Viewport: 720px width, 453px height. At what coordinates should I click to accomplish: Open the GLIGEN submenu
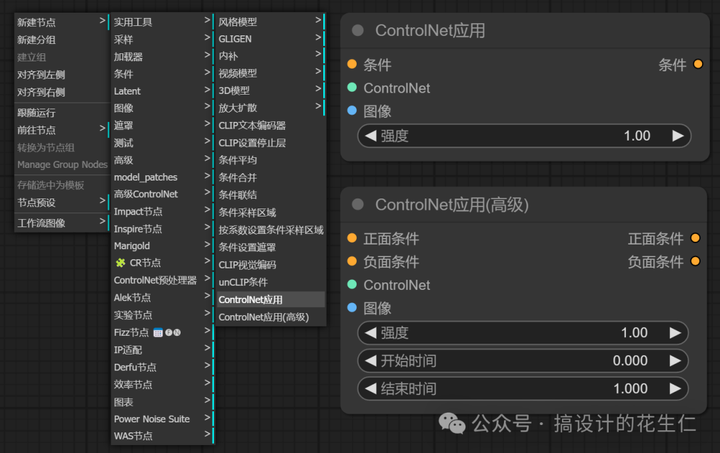[x=270, y=39]
